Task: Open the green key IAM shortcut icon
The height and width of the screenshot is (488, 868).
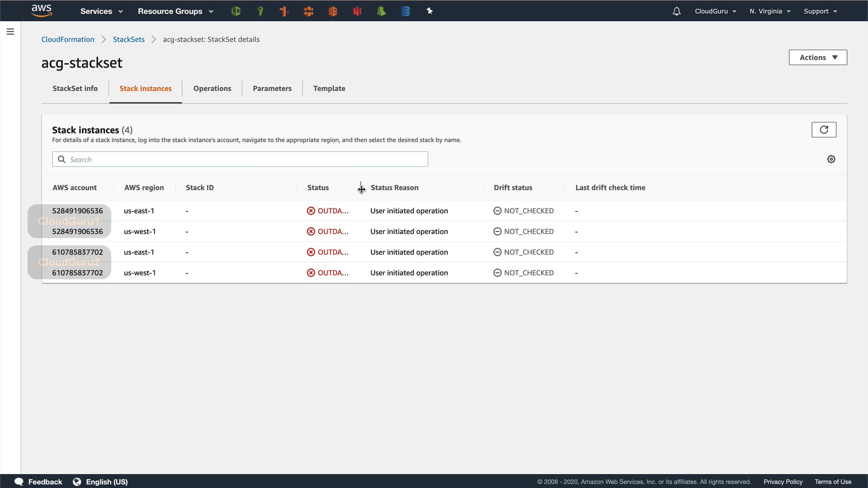Action: [x=260, y=11]
